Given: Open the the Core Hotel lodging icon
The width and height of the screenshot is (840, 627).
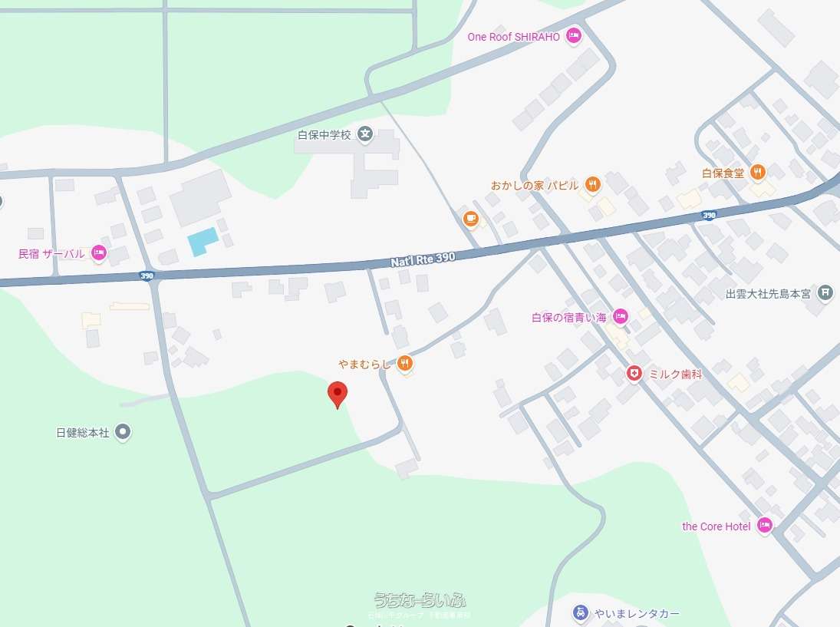Looking at the screenshot, I should [765, 525].
